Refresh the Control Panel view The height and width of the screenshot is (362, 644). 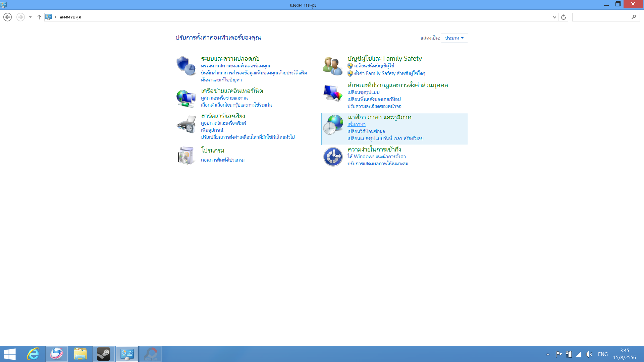click(x=563, y=17)
